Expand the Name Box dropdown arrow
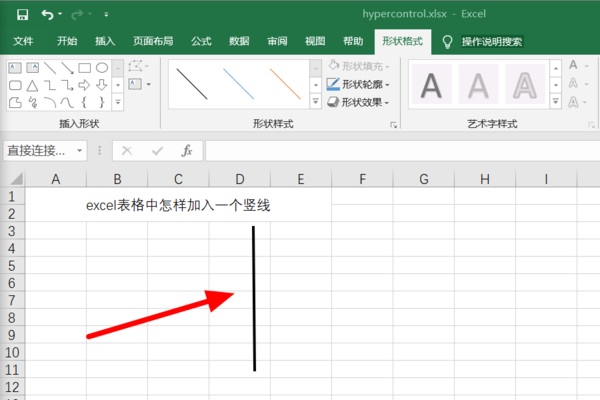 point(79,150)
